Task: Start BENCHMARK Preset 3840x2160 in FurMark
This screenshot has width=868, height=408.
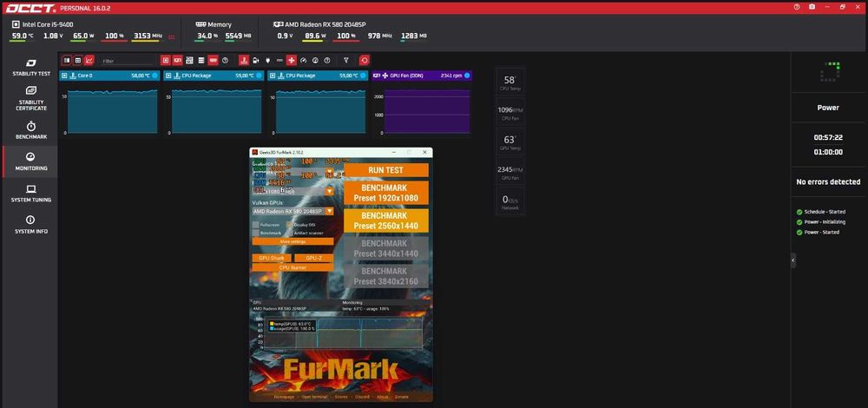Action: 386,276
